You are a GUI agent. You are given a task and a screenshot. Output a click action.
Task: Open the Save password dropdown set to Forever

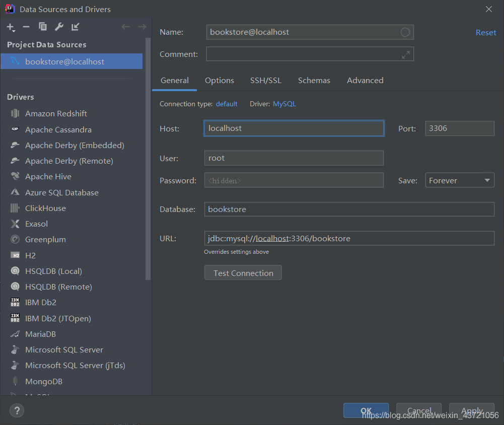(x=460, y=180)
